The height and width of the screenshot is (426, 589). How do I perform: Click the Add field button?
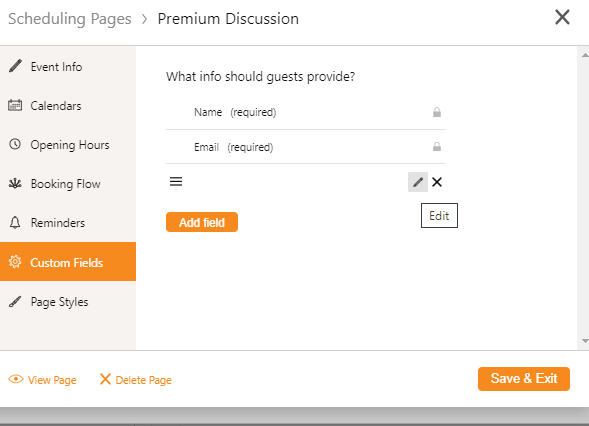coord(202,222)
